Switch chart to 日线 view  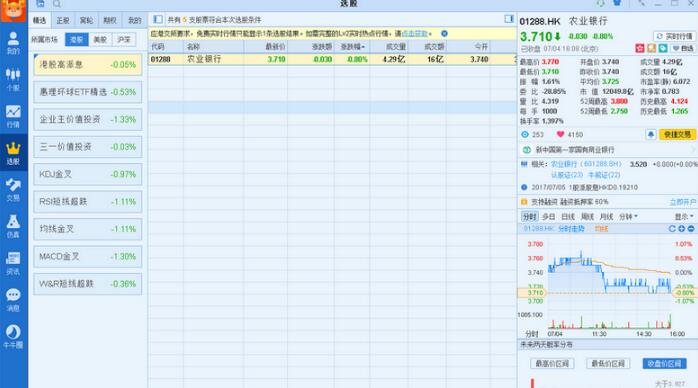[568, 217]
